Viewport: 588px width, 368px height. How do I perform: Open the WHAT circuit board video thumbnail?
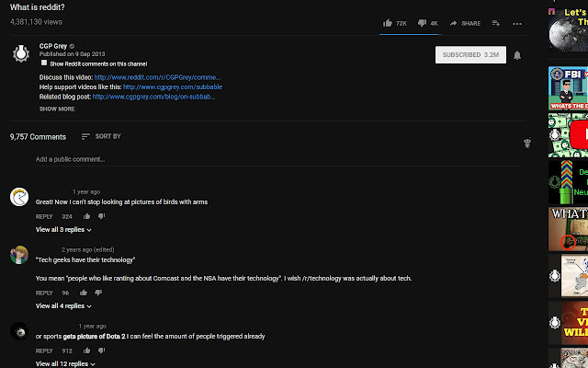coord(568,229)
